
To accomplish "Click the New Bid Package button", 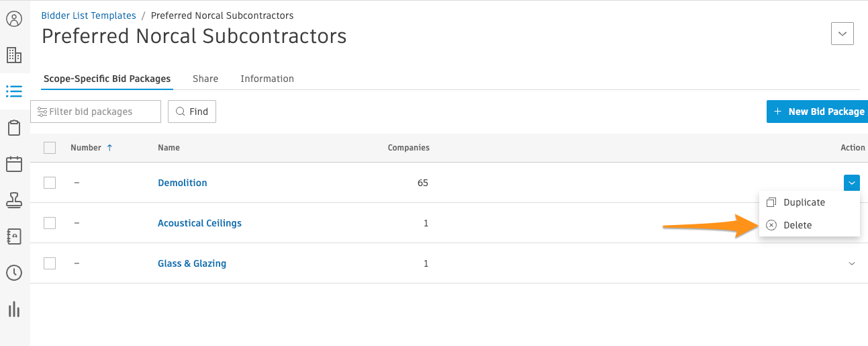I will pos(817,112).
